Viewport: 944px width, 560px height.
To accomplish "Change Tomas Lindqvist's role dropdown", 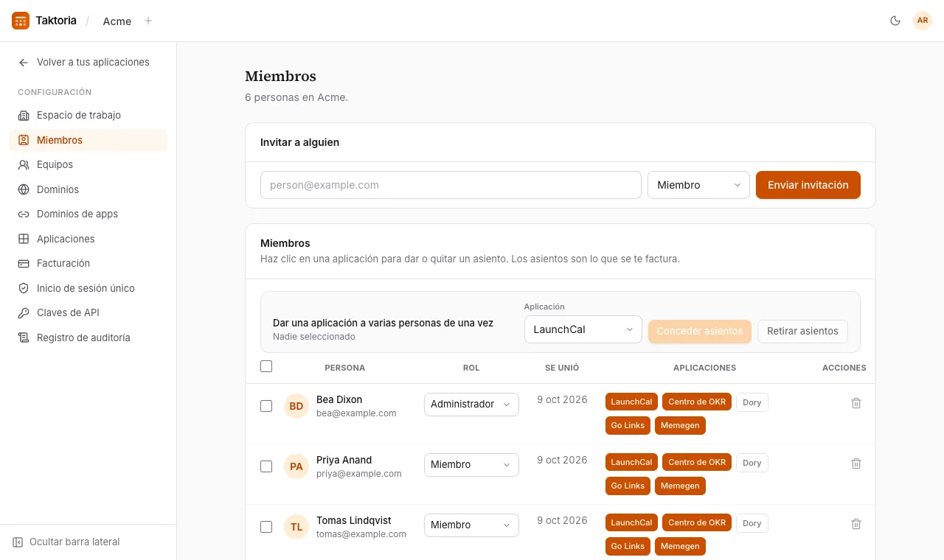I will 471,525.
